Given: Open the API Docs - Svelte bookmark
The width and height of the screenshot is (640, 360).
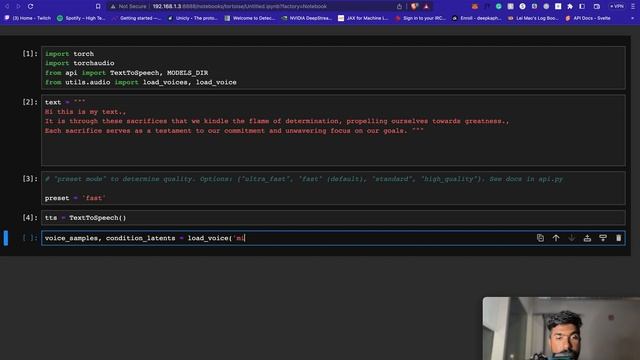Looking at the screenshot, I should [588, 18].
